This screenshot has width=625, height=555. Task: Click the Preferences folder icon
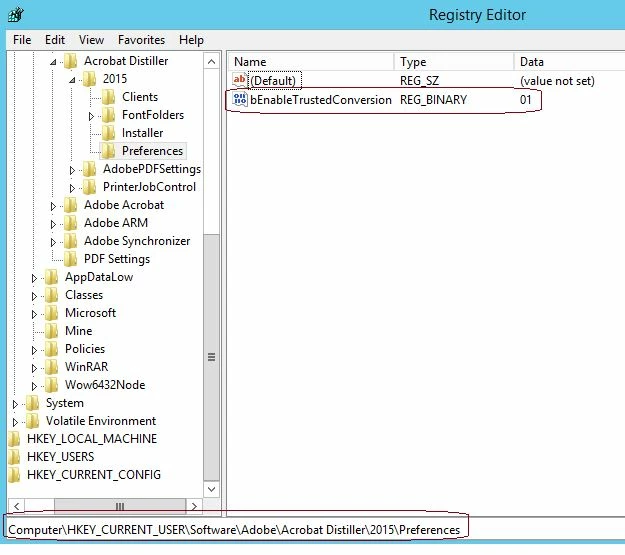tap(108, 151)
